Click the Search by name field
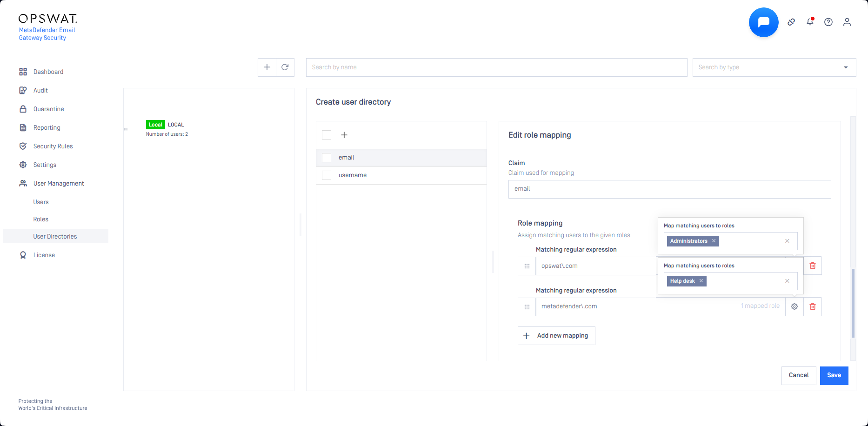This screenshot has height=426, width=868. [496, 67]
